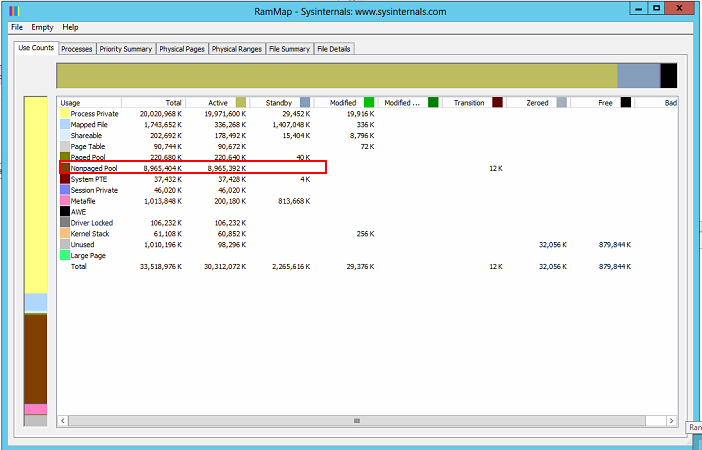Switch to the File Summary tab
Image resolution: width=702 pixels, height=450 pixels.
tap(289, 49)
